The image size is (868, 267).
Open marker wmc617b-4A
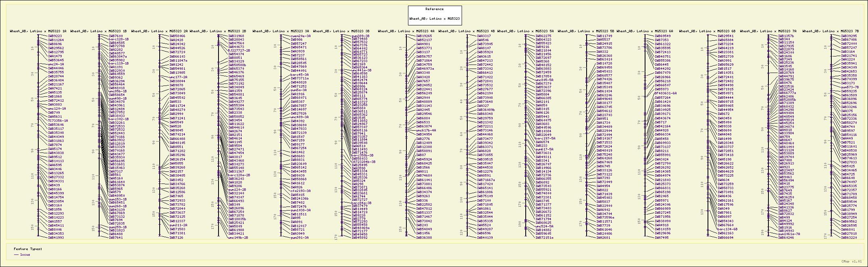click(426, 130)
